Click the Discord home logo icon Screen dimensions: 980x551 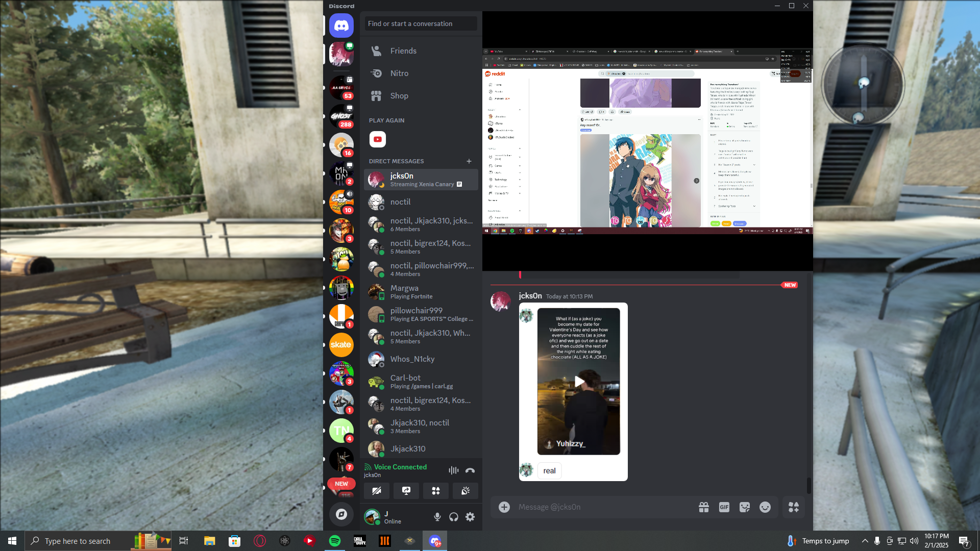(341, 26)
